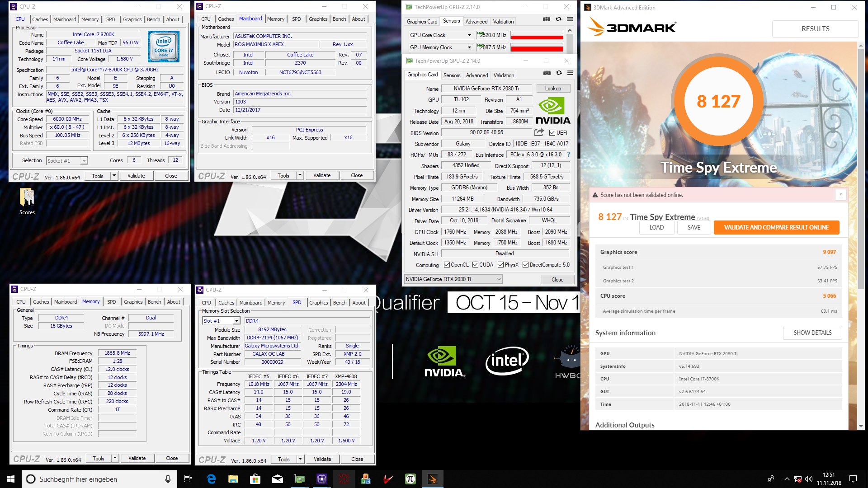The width and height of the screenshot is (868, 488).
Task: Open Tools dropdown arrow in CPU-Z SPD window
Action: [300, 459]
